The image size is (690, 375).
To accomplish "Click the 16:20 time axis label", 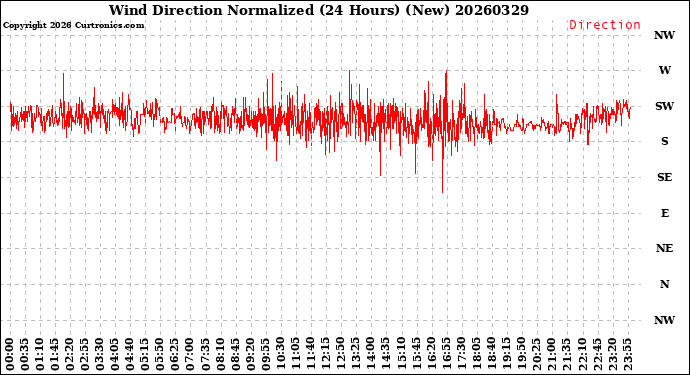I will point(431,354).
